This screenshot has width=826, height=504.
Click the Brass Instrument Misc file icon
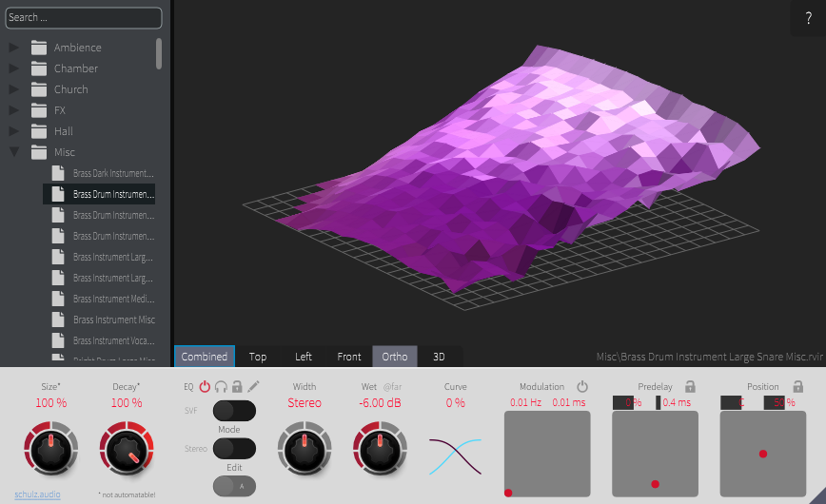coord(58,320)
